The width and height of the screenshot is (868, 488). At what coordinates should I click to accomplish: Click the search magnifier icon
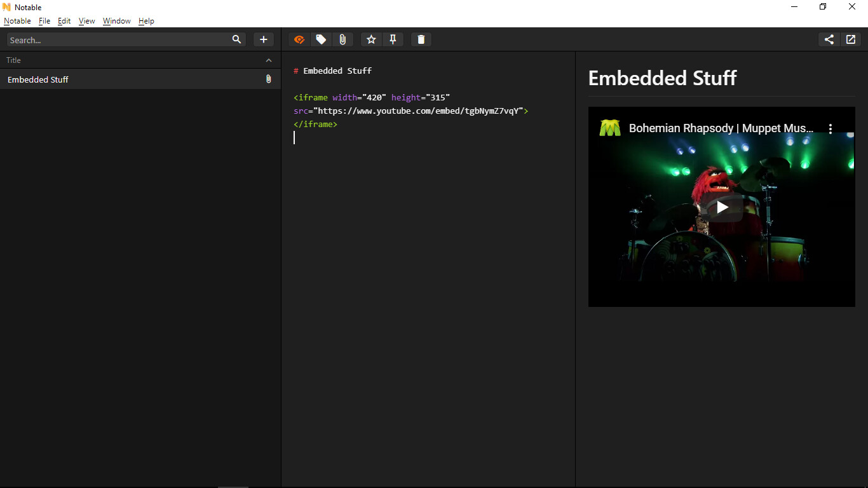[236, 39]
